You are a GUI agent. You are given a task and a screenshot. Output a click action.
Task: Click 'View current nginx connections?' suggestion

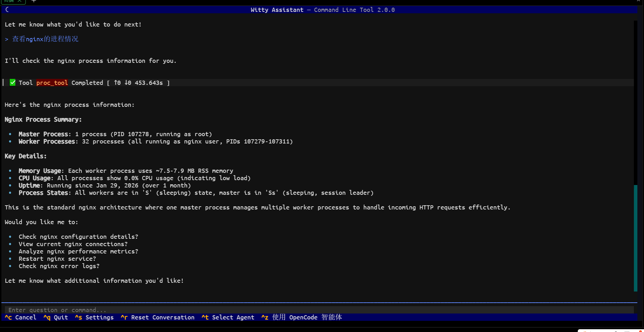point(73,244)
